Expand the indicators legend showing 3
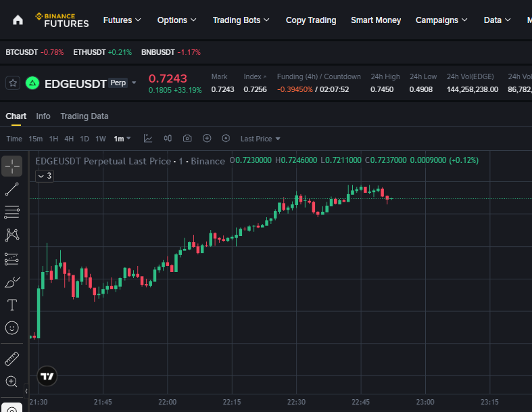 [x=45, y=176]
